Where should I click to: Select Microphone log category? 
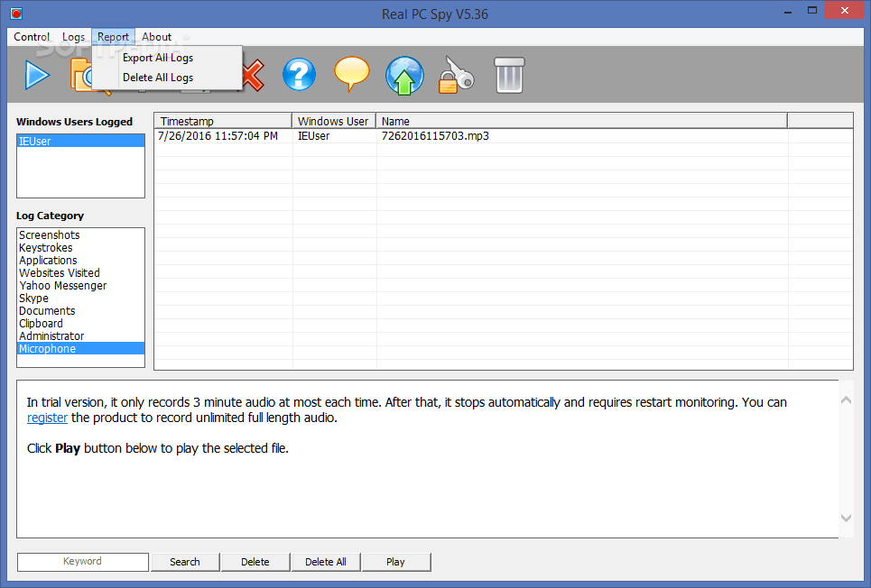click(x=80, y=349)
